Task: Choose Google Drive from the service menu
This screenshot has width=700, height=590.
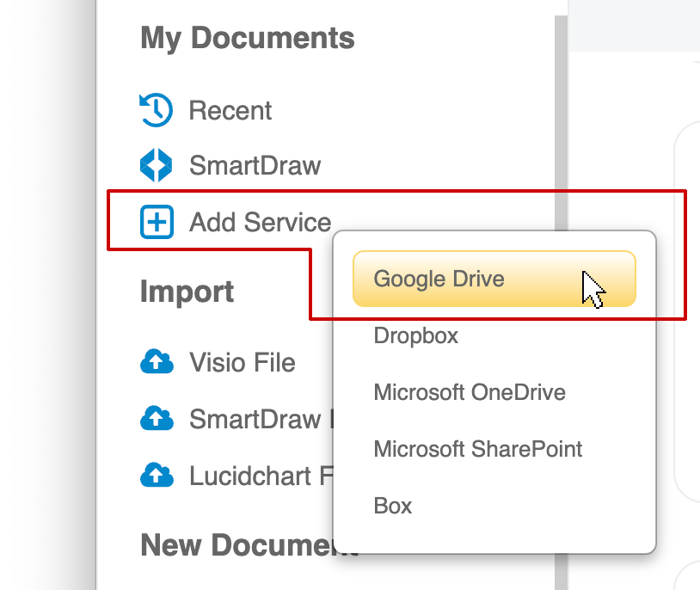Action: click(x=494, y=279)
